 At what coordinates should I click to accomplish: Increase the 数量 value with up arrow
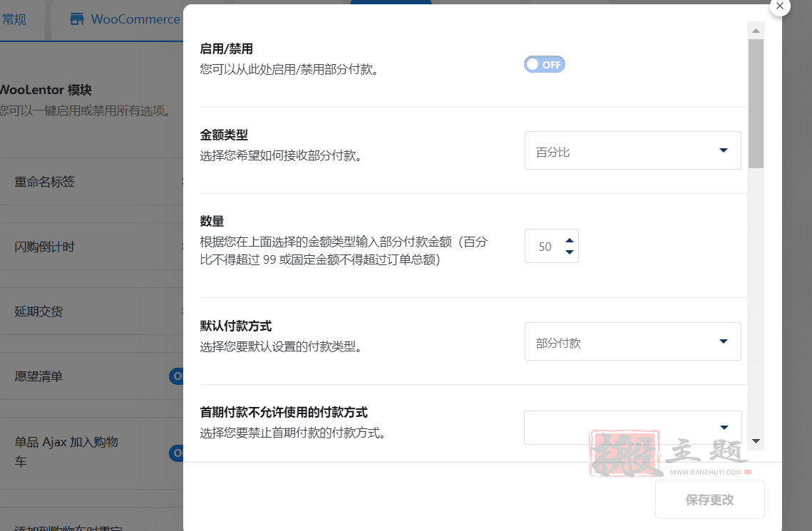click(x=570, y=241)
